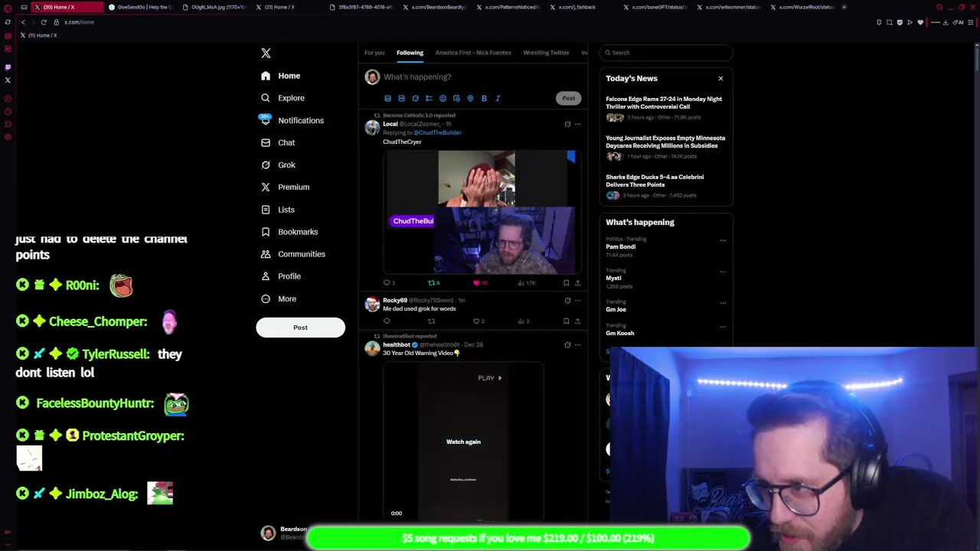Open the X logo home link

click(266, 53)
